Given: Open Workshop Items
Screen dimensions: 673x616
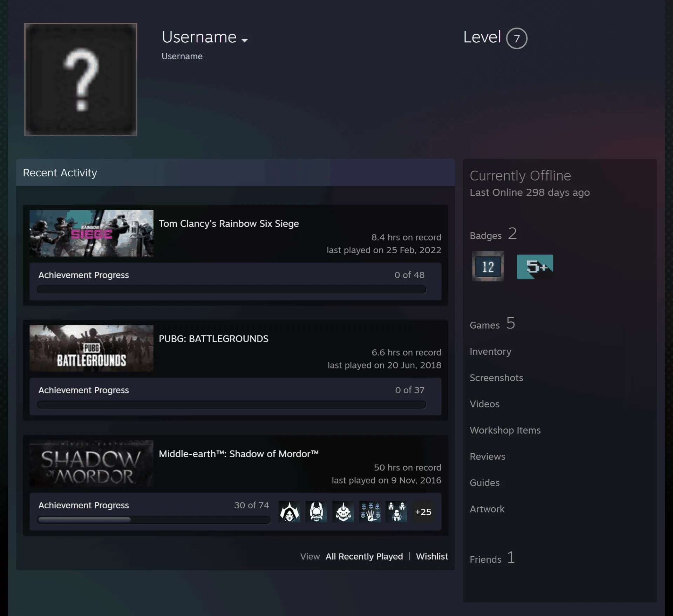Looking at the screenshot, I should point(505,430).
